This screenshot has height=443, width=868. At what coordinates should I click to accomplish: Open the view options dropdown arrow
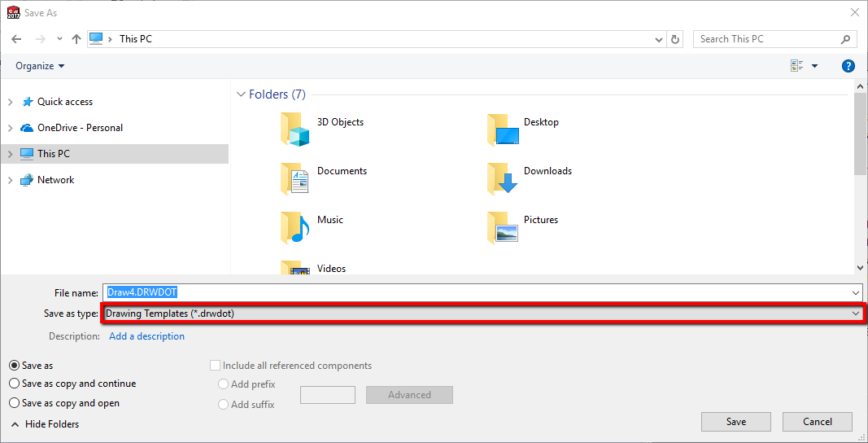814,66
